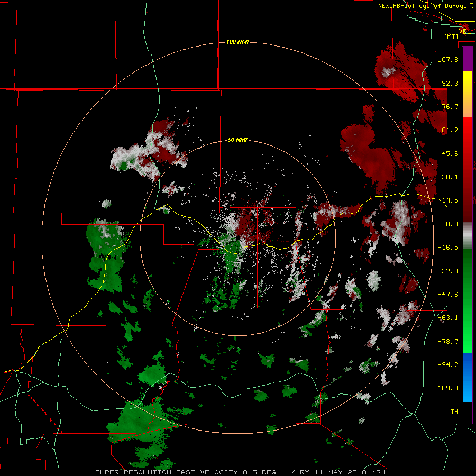
Task: Click the green segment of the velocity color bar
Action: pos(467,300)
